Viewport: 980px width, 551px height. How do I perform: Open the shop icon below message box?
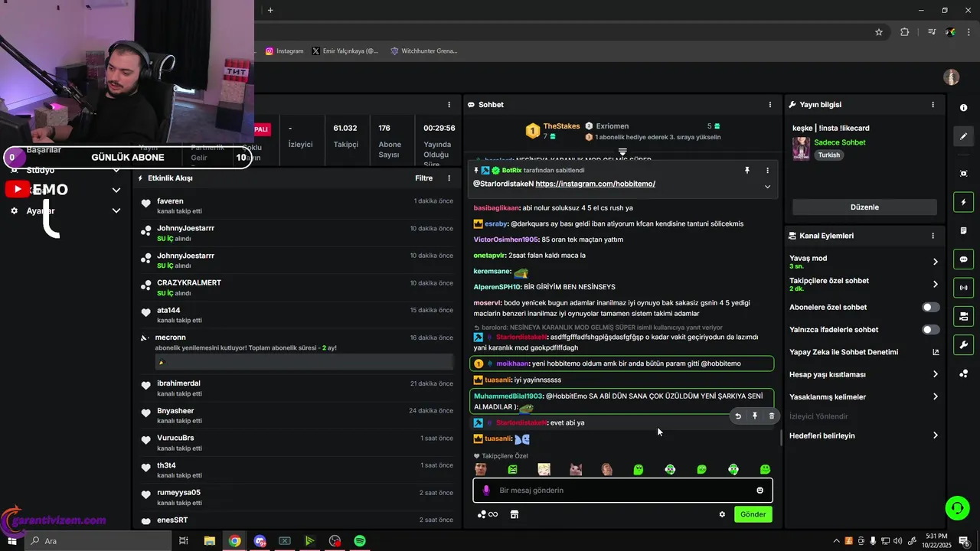514,514
